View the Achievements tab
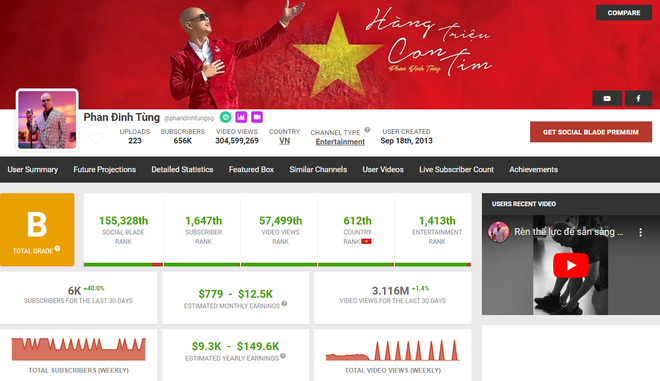Image resolution: width=660 pixels, height=381 pixels. 533,170
